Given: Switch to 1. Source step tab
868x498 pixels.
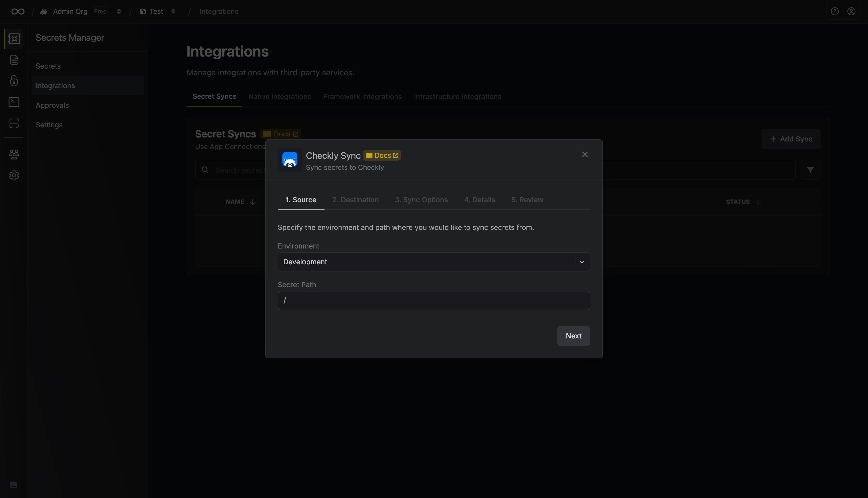Looking at the screenshot, I should pos(301,200).
